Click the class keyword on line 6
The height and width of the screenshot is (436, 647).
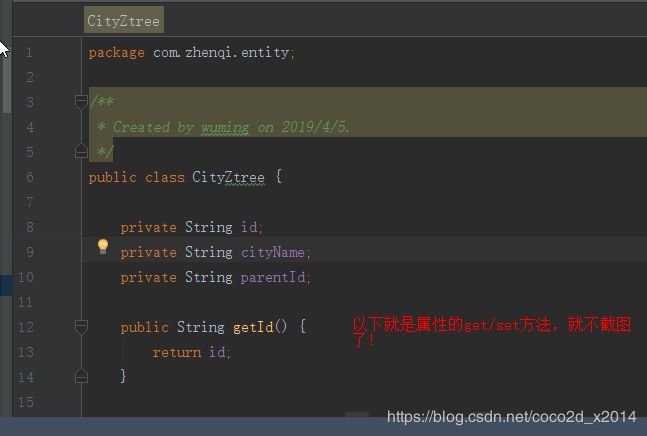coord(165,177)
